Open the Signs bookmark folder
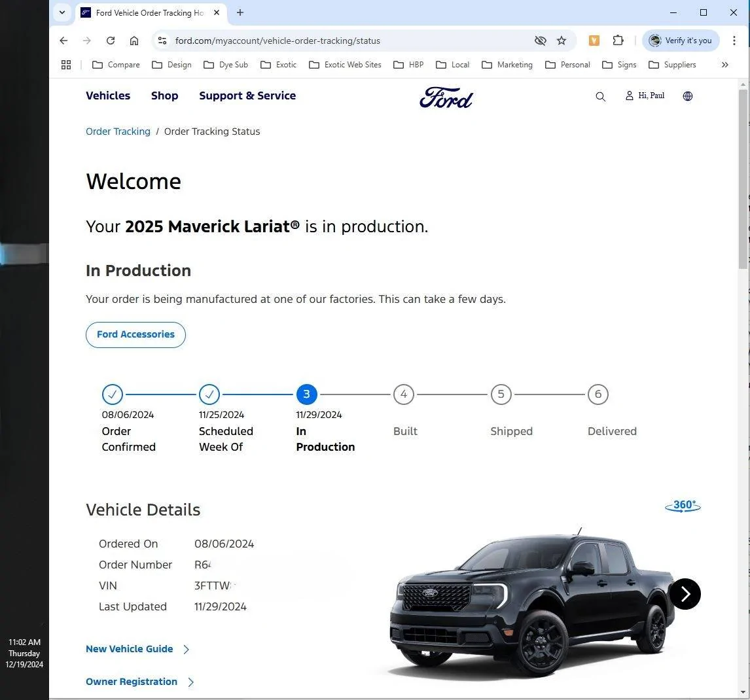Screen dimensions: 750x700 tap(619, 65)
